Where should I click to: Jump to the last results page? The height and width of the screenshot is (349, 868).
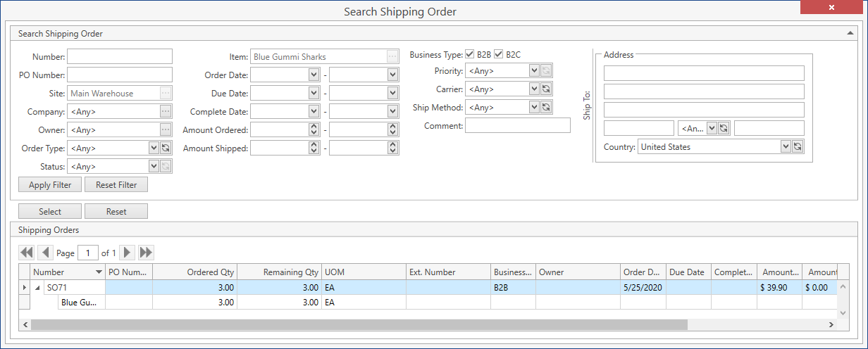click(x=147, y=253)
